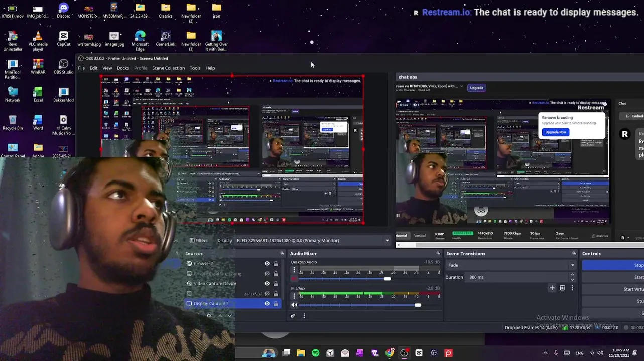The height and width of the screenshot is (361, 644).
Task: Unlock the Browser 2 source
Action: (x=276, y=263)
